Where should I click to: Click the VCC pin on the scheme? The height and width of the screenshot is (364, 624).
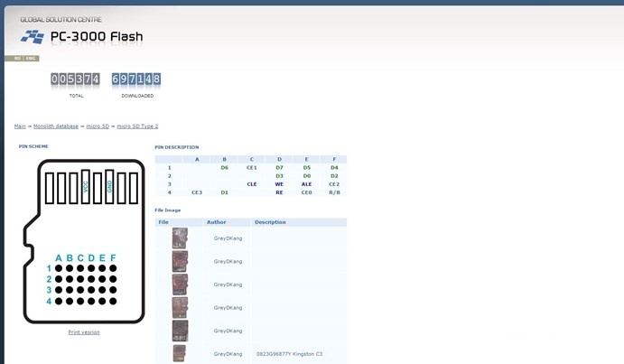tap(85, 187)
